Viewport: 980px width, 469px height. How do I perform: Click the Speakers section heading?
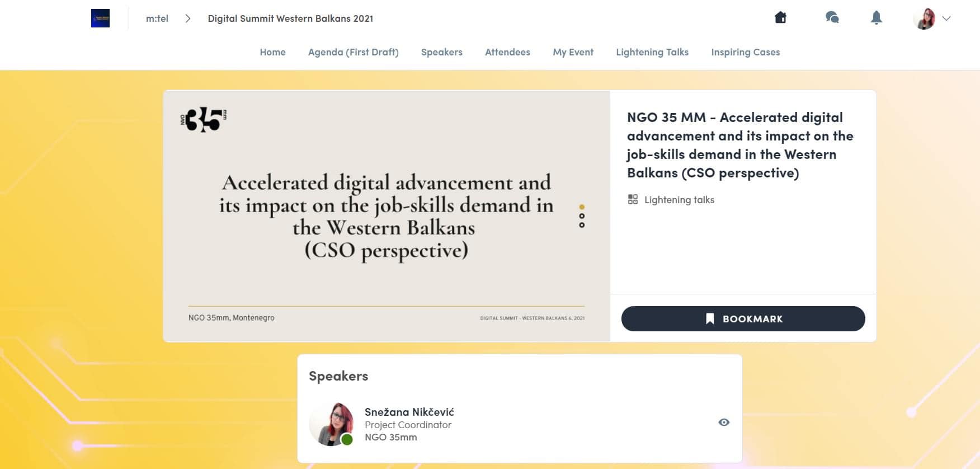(338, 376)
